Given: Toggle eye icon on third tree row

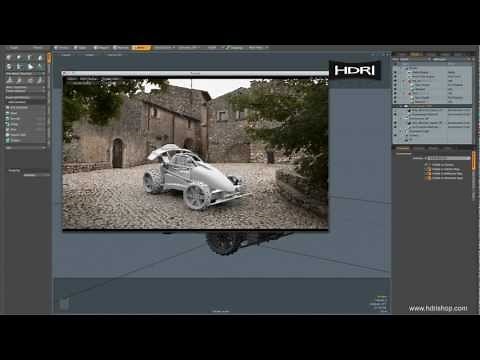Looking at the screenshot, I should pyautogui.click(x=395, y=77).
